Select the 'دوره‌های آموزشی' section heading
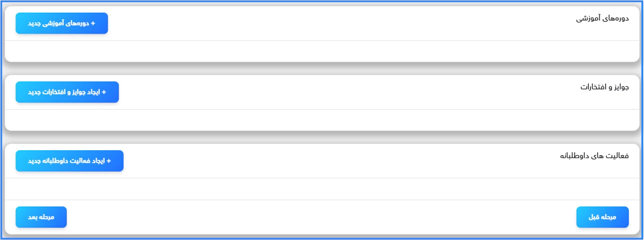Viewport: 644px width, 240px height. (602, 19)
